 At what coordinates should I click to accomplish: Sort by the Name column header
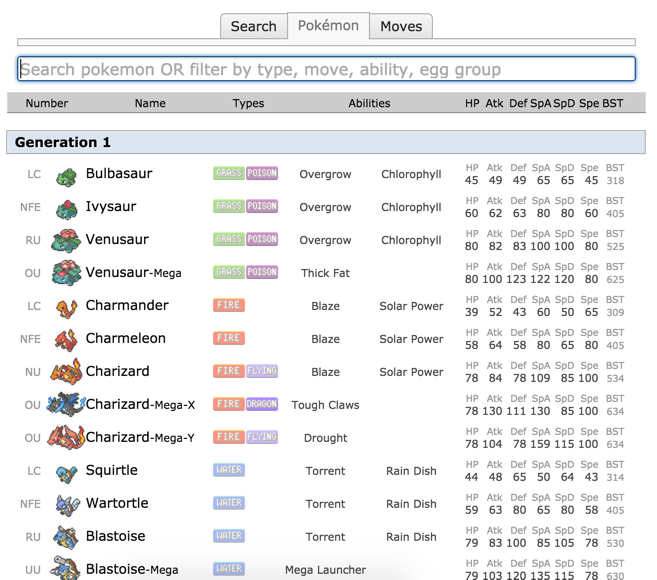coord(150,103)
